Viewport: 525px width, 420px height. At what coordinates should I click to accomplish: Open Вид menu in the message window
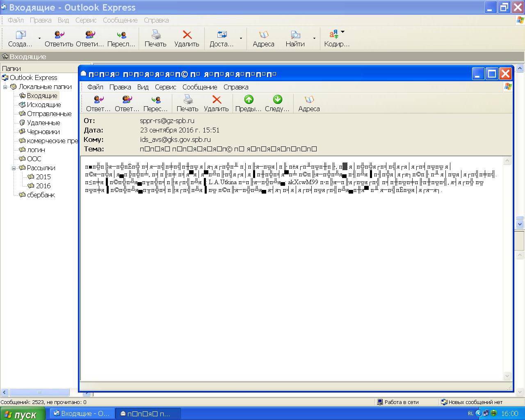click(x=143, y=87)
